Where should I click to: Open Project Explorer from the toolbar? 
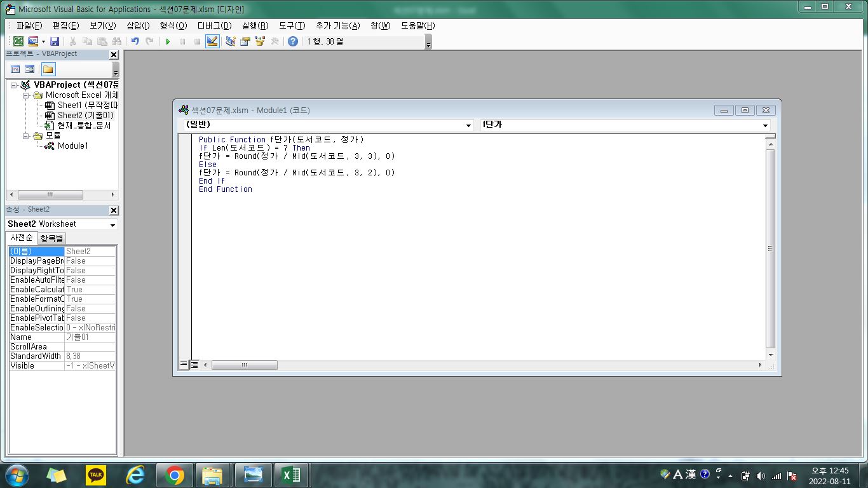230,41
